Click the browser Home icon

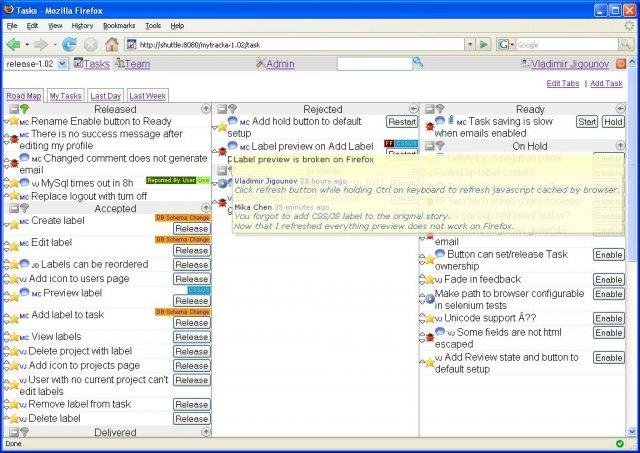[112, 44]
